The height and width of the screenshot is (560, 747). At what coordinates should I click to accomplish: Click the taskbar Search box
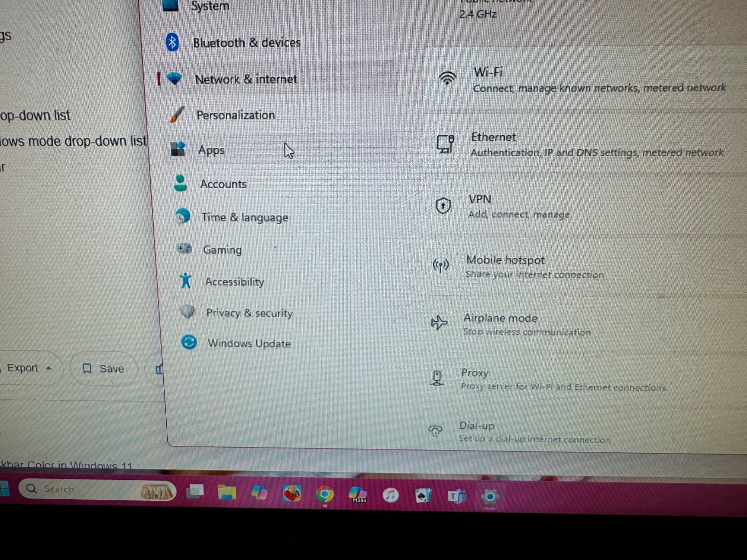(97, 490)
